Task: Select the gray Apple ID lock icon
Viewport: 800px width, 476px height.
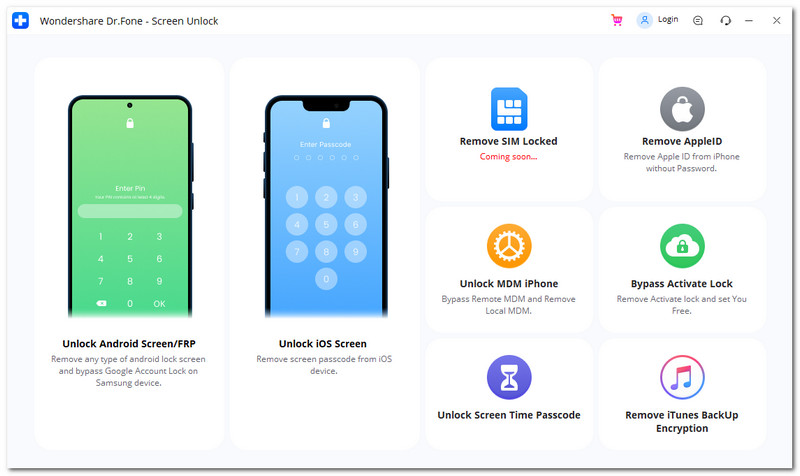Action: tap(682, 109)
